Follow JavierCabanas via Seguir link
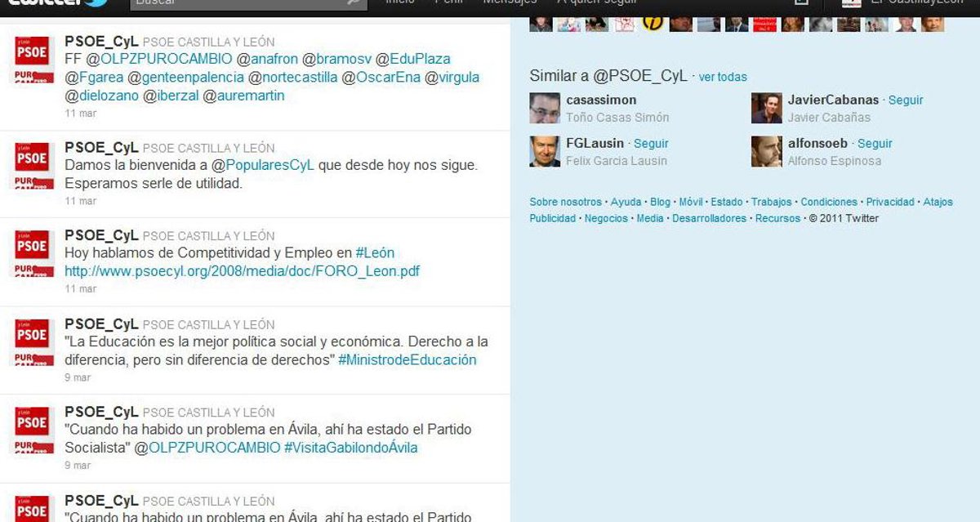The width and height of the screenshot is (980, 522). (906, 100)
